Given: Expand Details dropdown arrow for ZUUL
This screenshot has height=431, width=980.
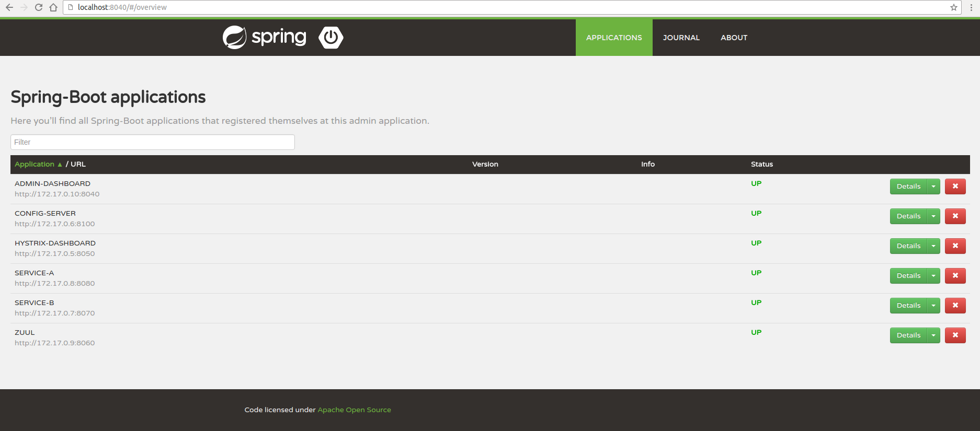Looking at the screenshot, I should pyautogui.click(x=933, y=335).
